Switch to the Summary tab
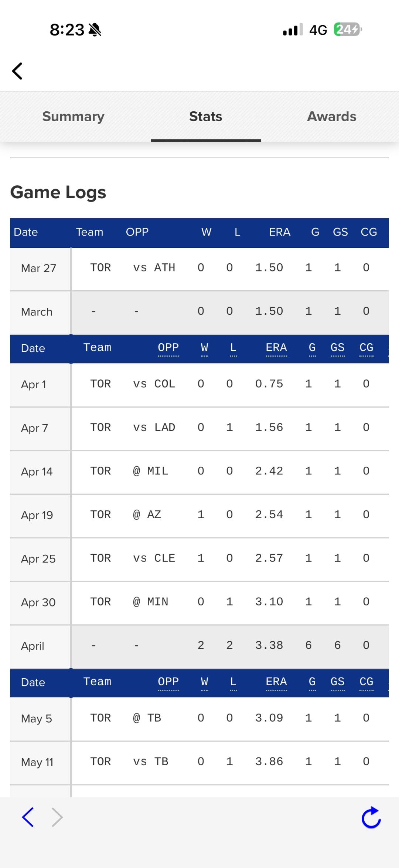399x868 pixels. [x=74, y=116]
